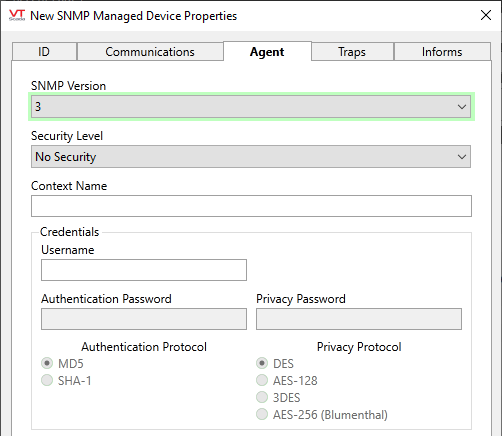Screen dimensions: 502x436
Task: Click the Authentication Password field
Action: click(x=144, y=319)
